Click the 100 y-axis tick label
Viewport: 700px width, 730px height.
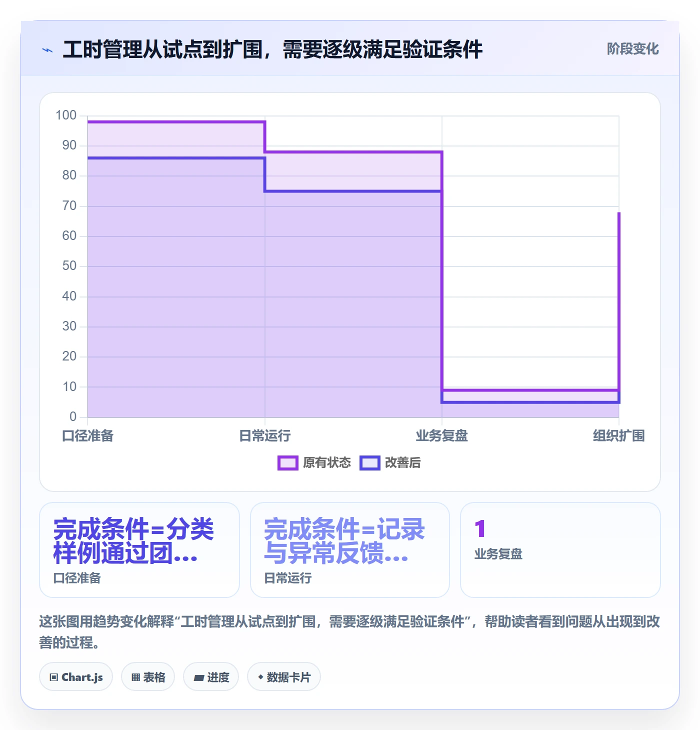(x=66, y=115)
